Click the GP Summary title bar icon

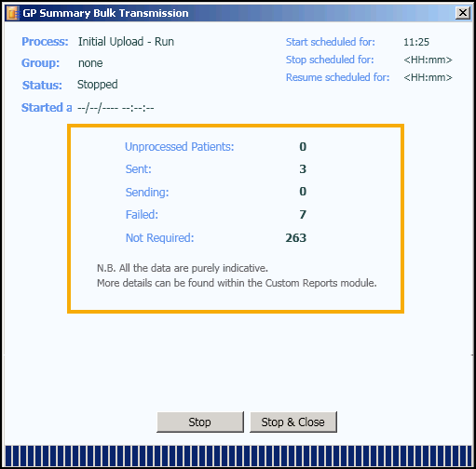(x=13, y=13)
